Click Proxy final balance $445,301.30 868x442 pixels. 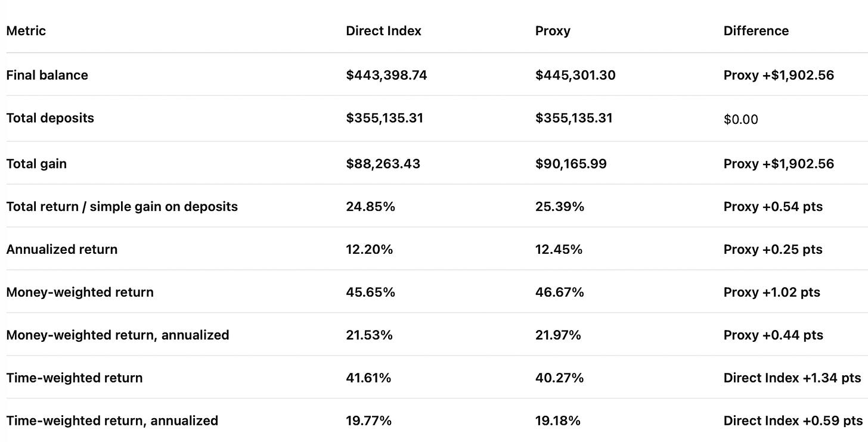click(575, 75)
